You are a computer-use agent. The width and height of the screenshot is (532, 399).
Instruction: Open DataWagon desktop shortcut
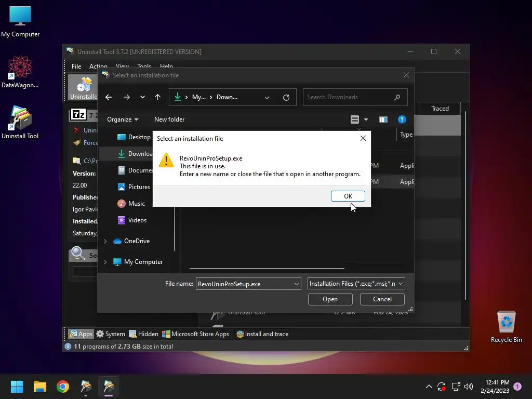coord(20,72)
